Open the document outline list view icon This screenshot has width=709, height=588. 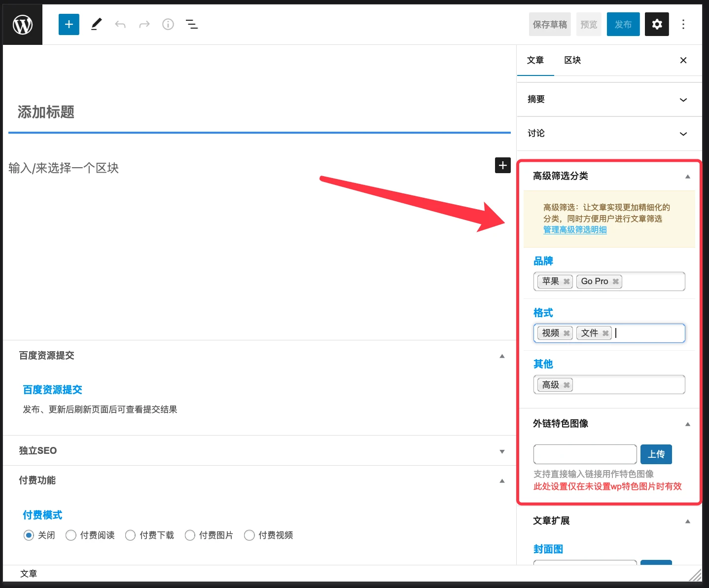[192, 24]
